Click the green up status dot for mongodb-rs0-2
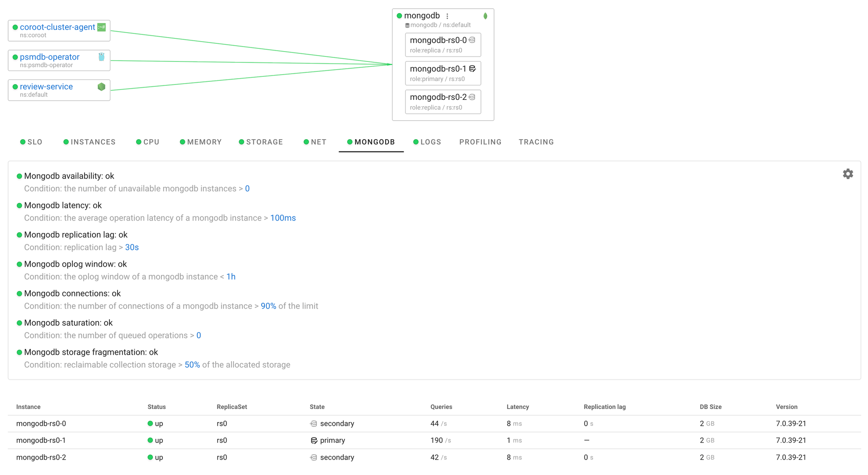 tap(150, 457)
